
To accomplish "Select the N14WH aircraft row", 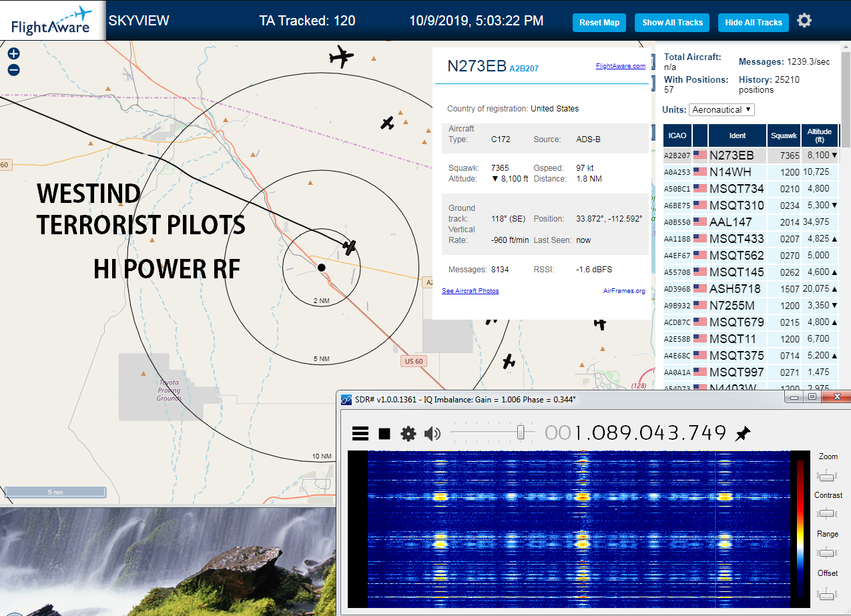I will pos(751,172).
